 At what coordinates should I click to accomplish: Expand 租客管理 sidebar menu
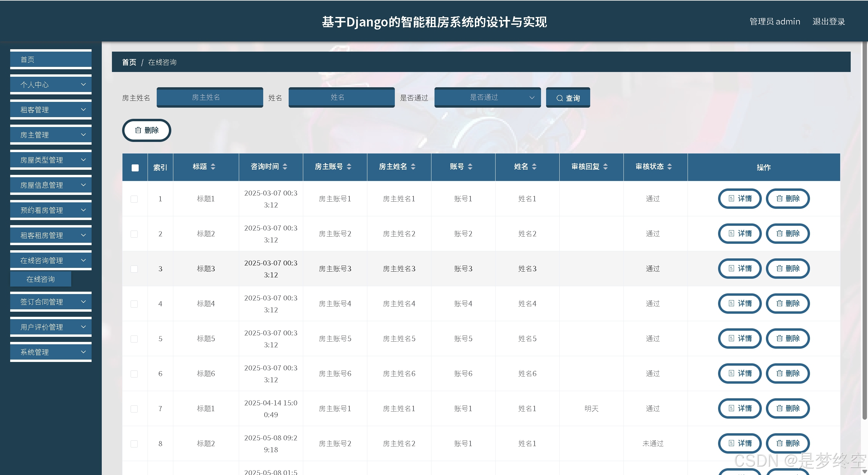click(51, 110)
